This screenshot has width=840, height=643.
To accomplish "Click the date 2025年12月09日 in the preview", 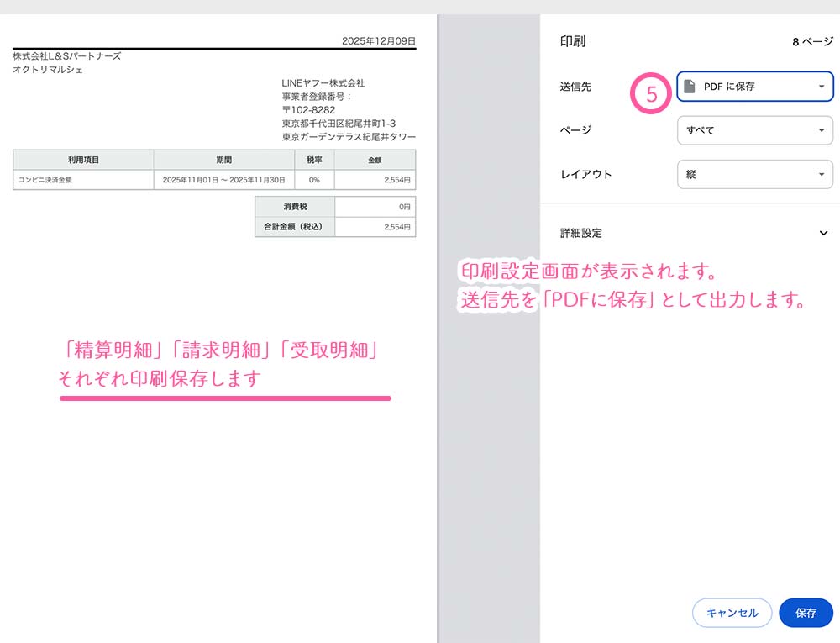I will (378, 40).
